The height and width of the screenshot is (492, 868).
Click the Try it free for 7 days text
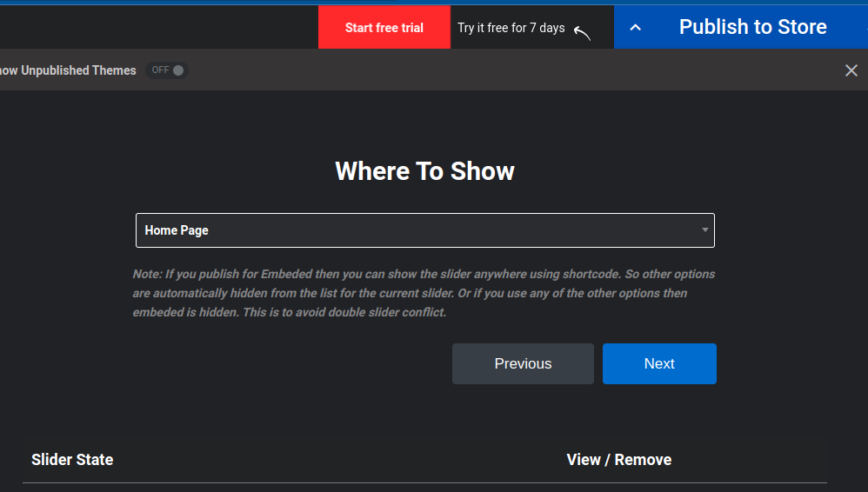(511, 28)
